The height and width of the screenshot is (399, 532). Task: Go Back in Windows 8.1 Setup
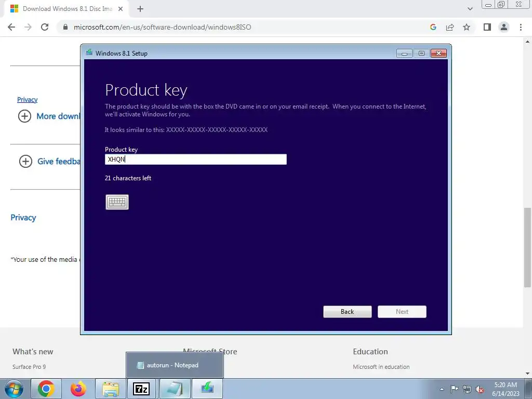tap(348, 312)
